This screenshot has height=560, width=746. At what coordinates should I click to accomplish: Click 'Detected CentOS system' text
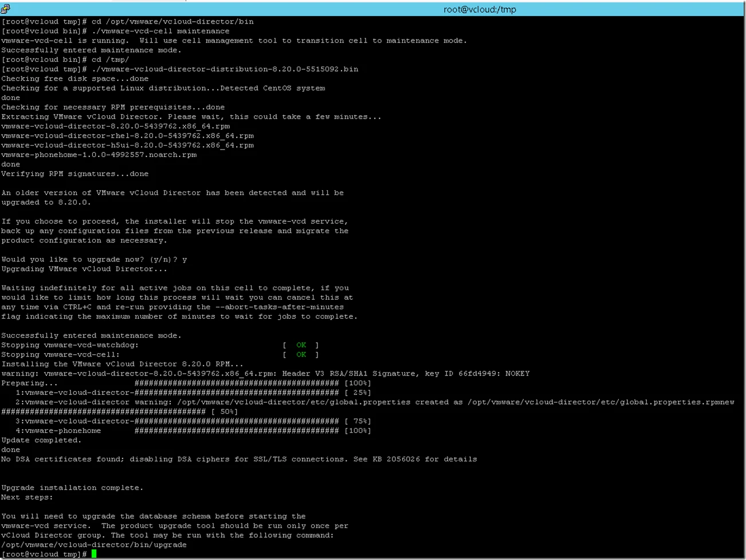[272, 88]
